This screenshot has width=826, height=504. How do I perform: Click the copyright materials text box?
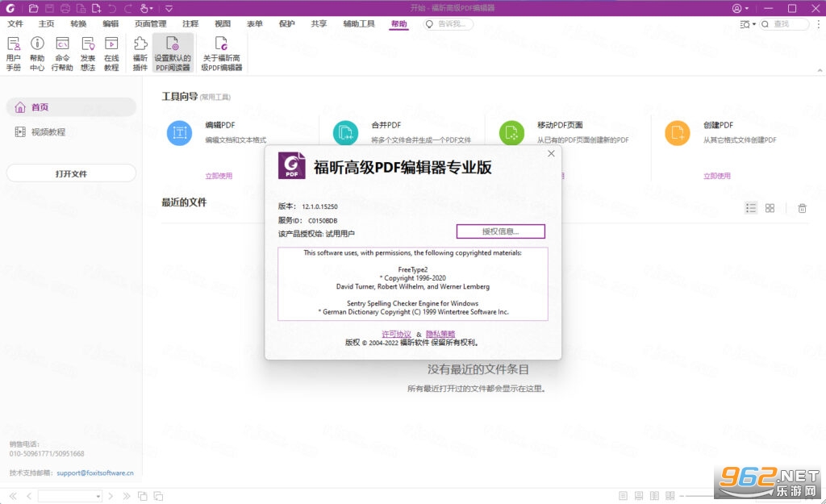tap(413, 284)
